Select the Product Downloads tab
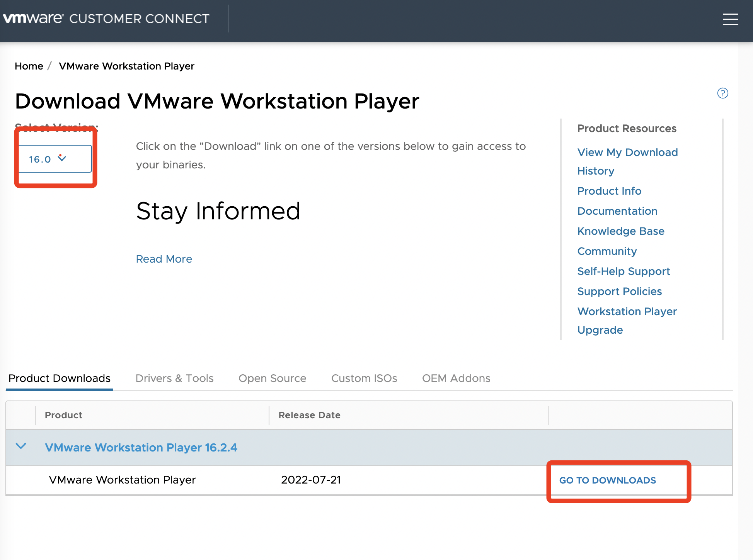 tap(60, 378)
